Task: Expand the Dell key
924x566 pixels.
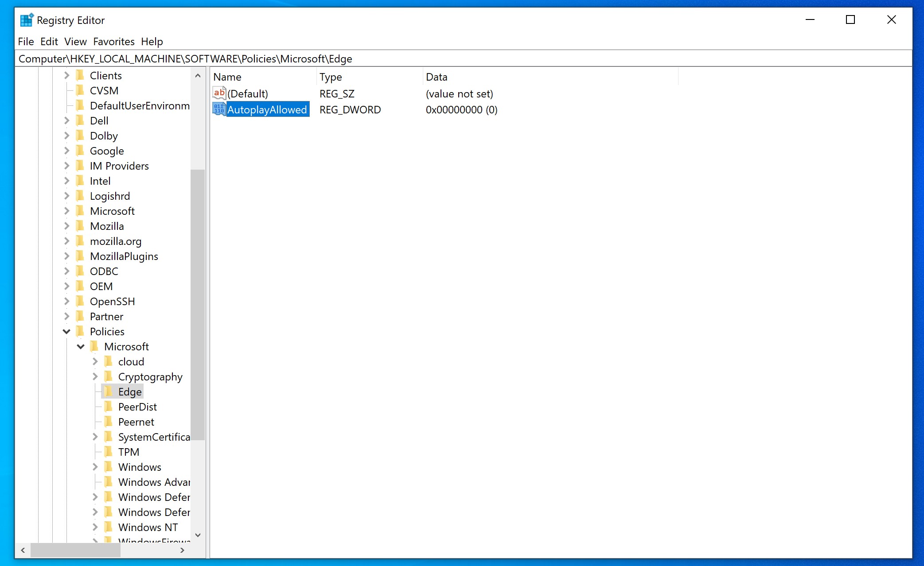Action: coord(66,120)
